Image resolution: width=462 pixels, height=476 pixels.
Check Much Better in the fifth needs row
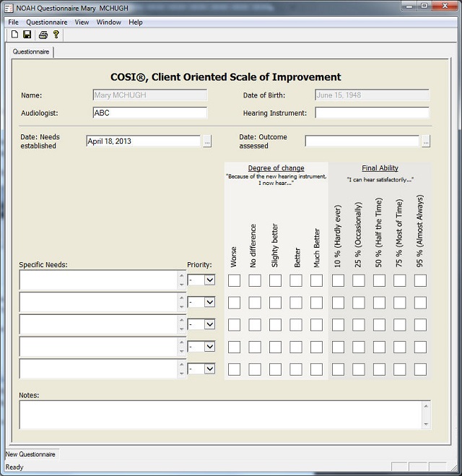pos(316,369)
